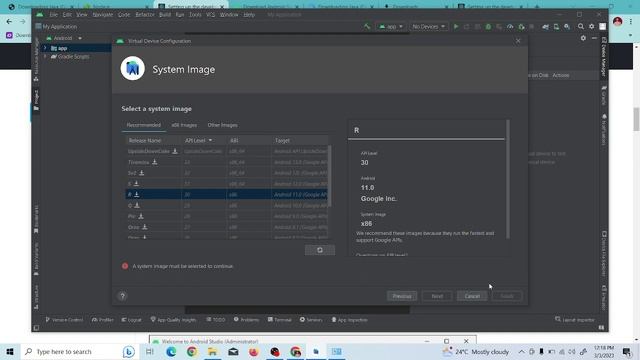Viewport: 640px width, 360px height.
Task: Open the Logcat tool window
Action: click(131, 320)
